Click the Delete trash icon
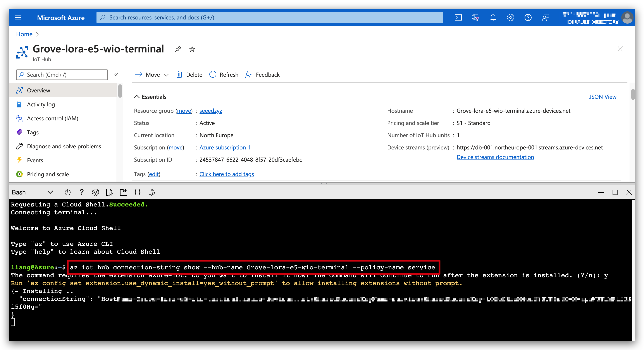Viewport: 644px width, 350px height. (179, 75)
